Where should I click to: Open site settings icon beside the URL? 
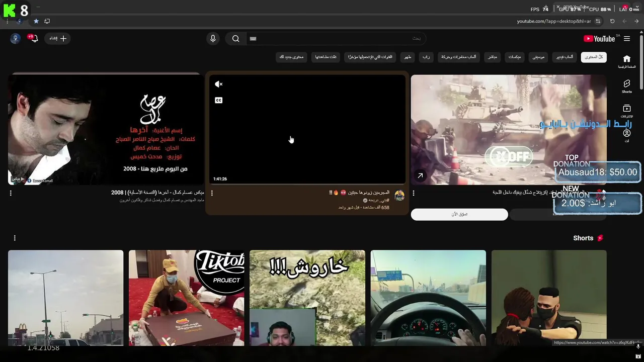(x=598, y=21)
